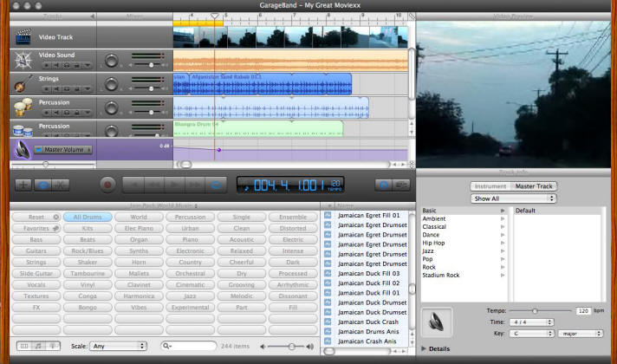Image resolution: width=617 pixels, height=364 pixels.
Task: Open the track editor scissors button
Action: point(60,185)
